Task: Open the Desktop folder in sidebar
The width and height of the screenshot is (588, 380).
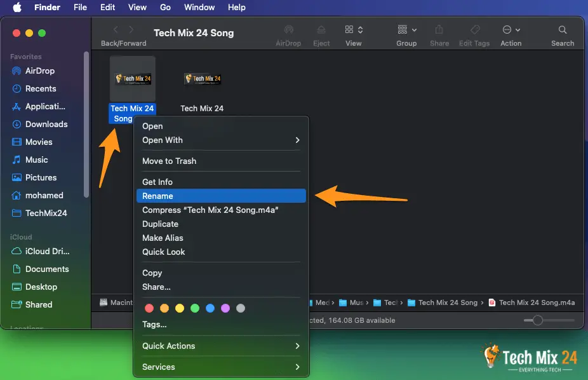Action: [34, 287]
